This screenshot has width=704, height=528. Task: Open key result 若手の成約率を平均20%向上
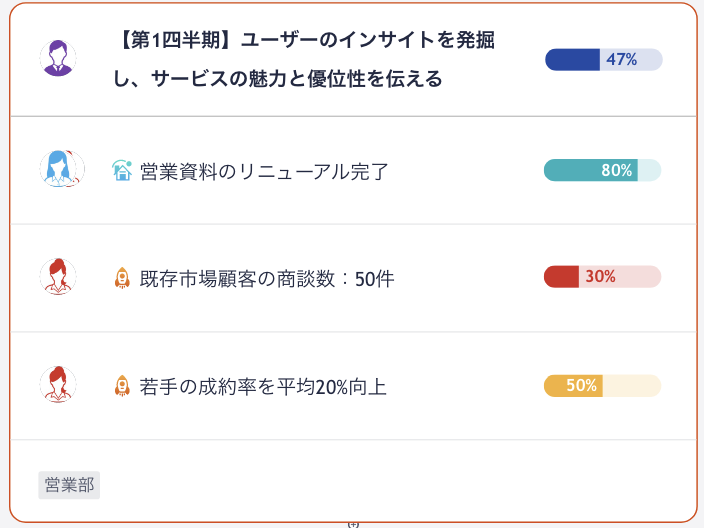coord(263,387)
